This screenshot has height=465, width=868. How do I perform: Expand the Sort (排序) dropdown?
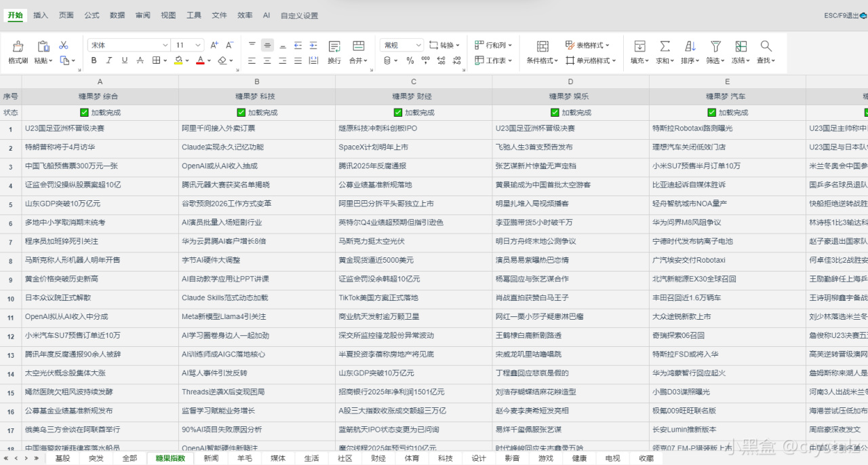tap(690, 60)
